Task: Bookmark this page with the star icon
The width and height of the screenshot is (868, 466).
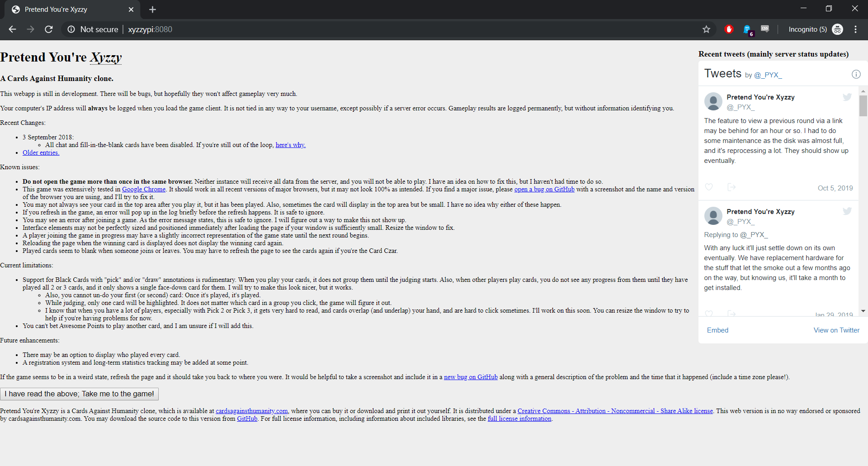Action: pyautogui.click(x=706, y=29)
